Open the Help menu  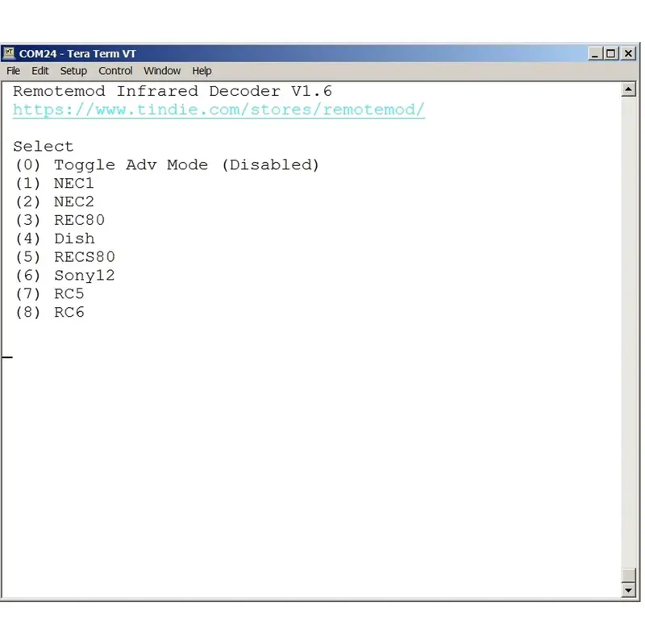click(x=202, y=71)
